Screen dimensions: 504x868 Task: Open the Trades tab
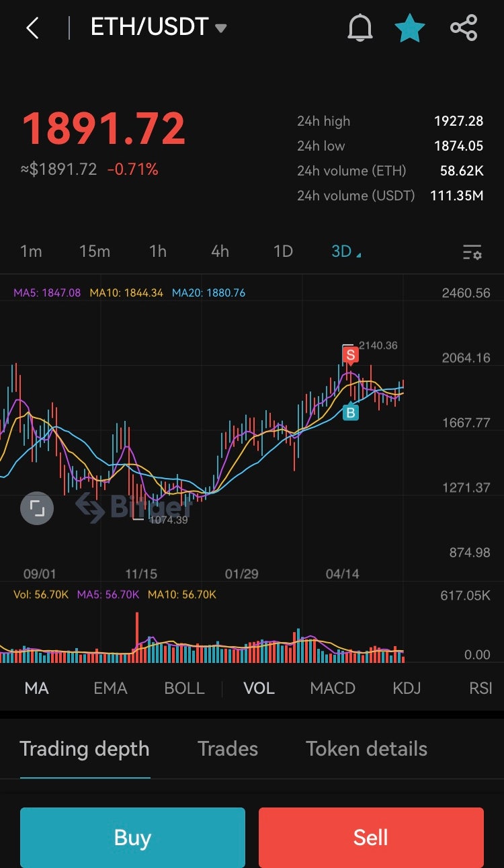tap(228, 749)
